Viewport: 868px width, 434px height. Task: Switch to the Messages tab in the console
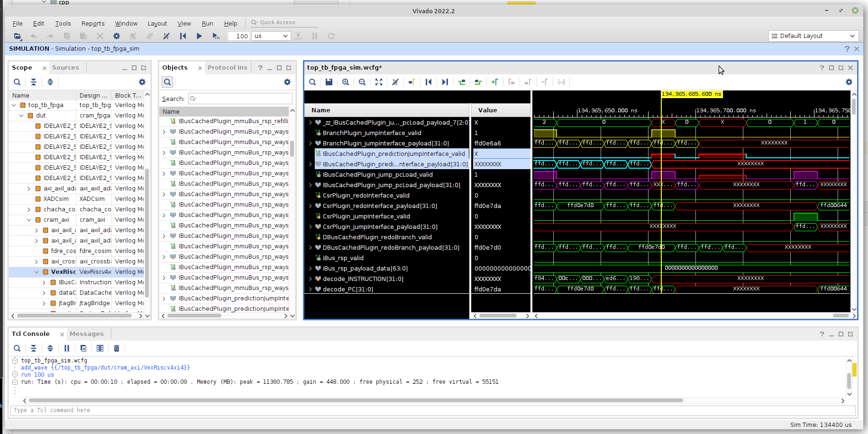pyautogui.click(x=86, y=334)
